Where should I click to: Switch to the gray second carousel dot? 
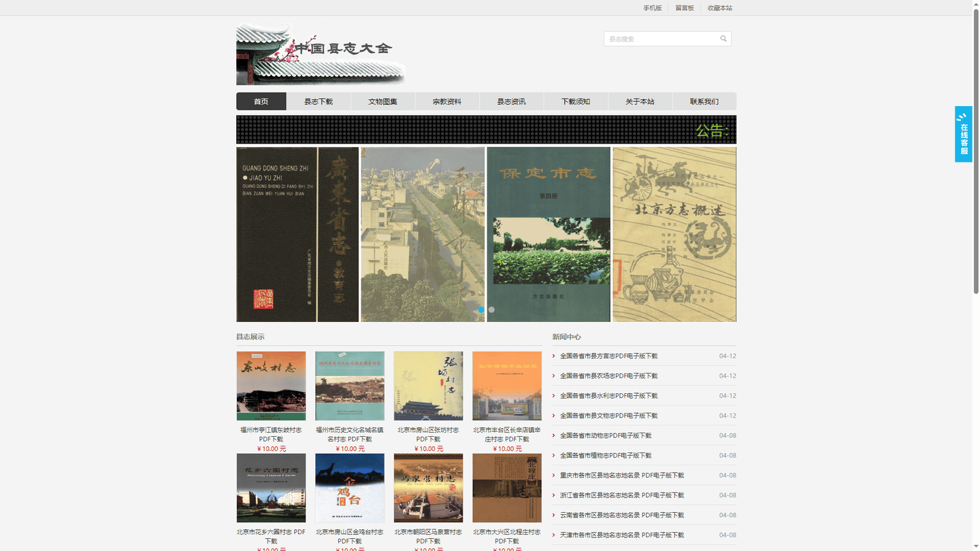coord(491,310)
